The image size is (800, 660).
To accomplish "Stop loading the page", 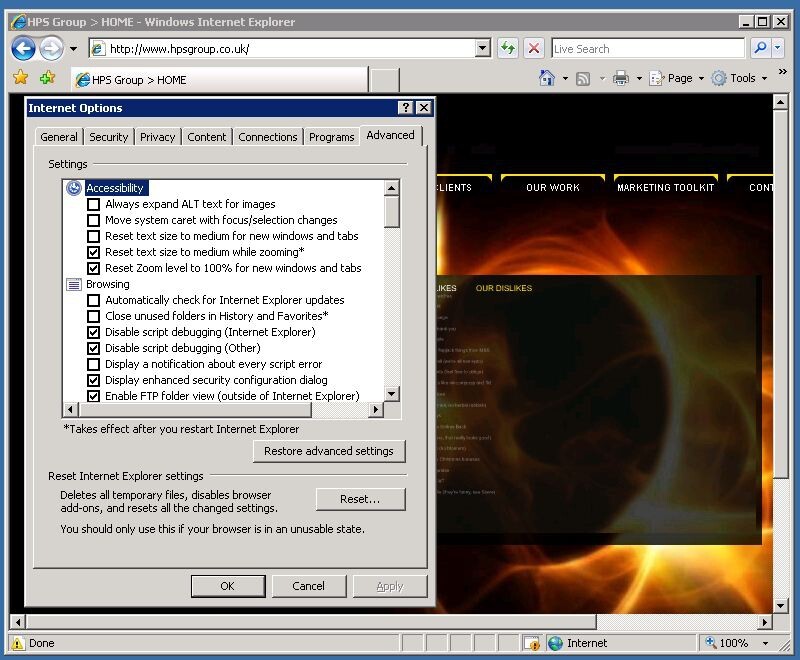I will [533, 48].
